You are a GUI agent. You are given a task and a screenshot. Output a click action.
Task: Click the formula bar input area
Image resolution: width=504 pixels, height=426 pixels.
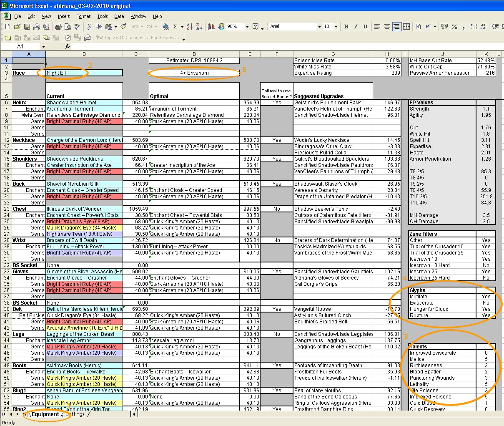288,47
